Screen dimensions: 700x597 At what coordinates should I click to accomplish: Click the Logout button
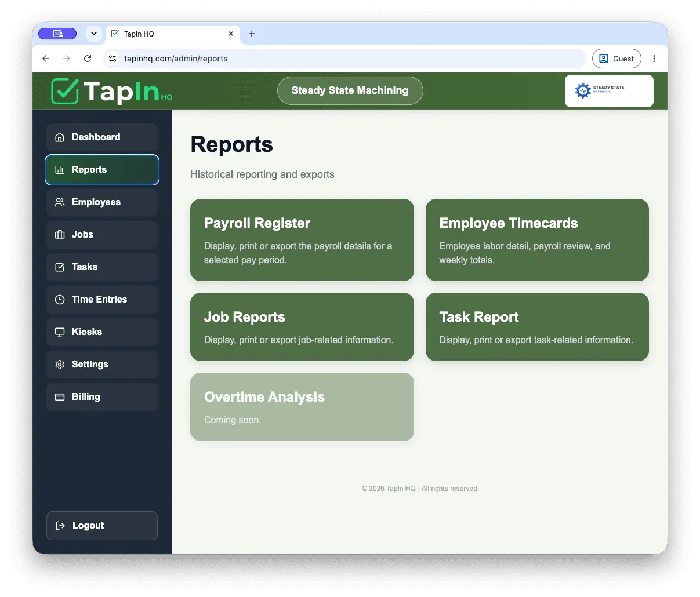pos(102,526)
